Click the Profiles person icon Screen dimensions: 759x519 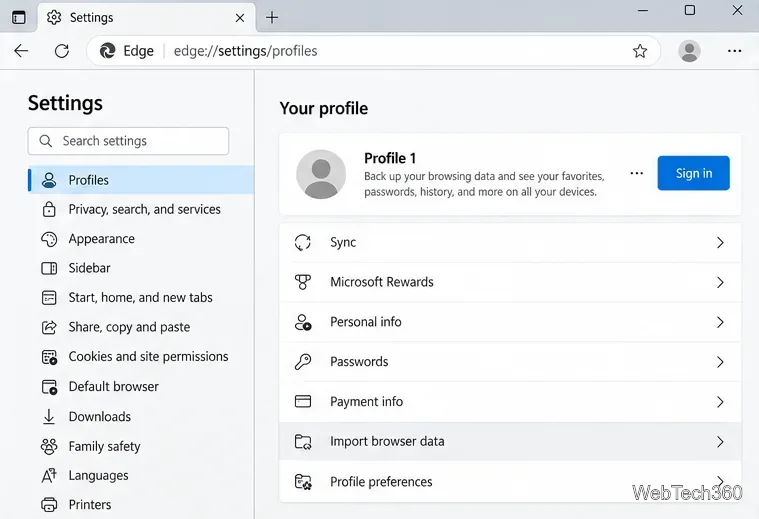49,180
